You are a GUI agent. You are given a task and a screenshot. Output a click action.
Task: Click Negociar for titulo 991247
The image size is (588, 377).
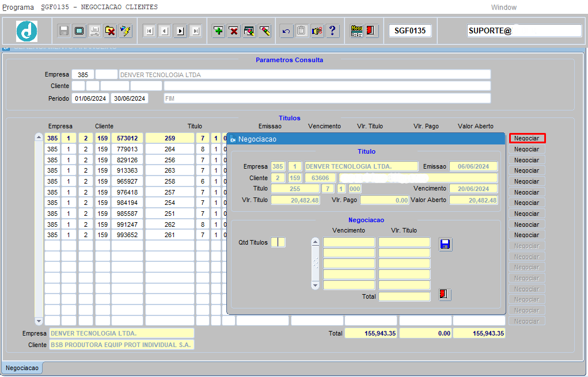pyautogui.click(x=526, y=224)
